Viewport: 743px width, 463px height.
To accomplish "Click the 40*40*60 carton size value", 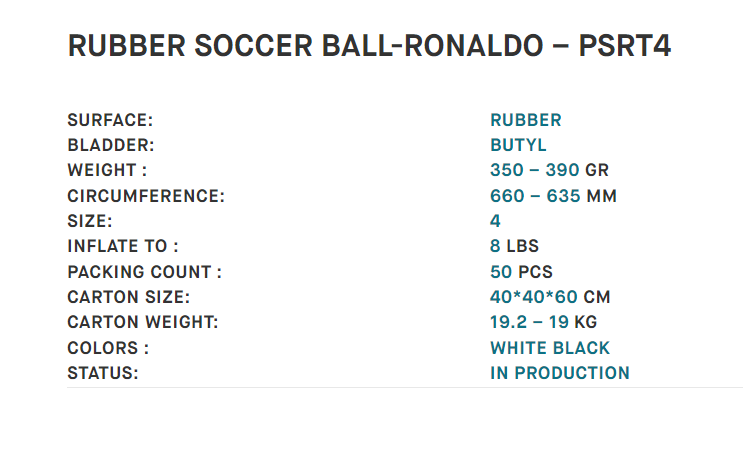I will (534, 297).
